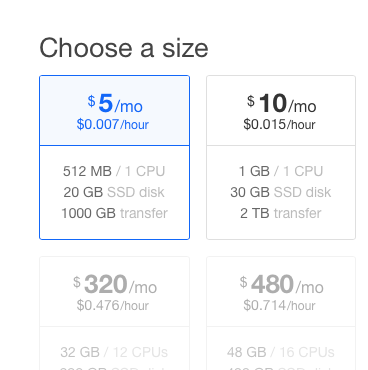
Task: Click the 2 TB transfer line
Action: click(281, 213)
